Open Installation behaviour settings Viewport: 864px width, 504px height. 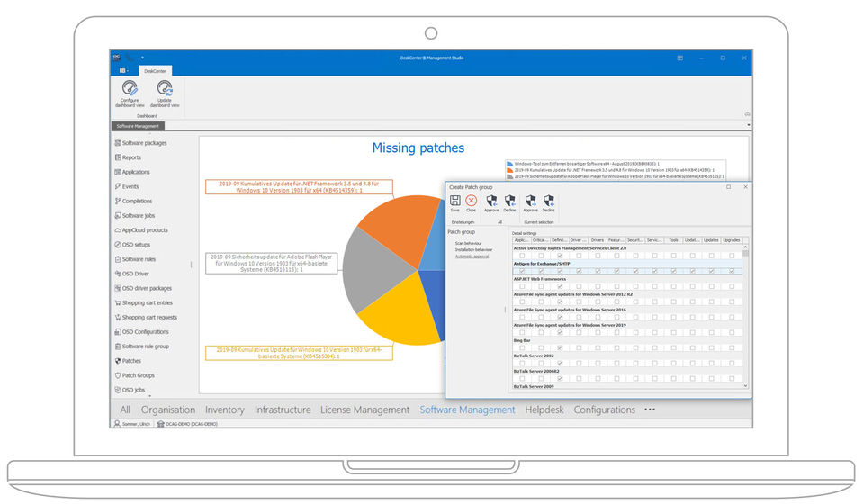tap(474, 250)
